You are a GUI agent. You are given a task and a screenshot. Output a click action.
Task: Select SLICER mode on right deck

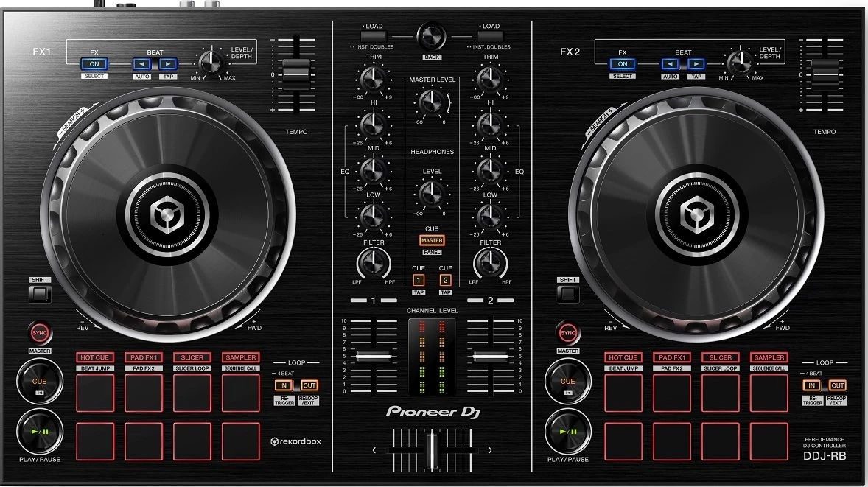pyautogui.click(x=720, y=357)
